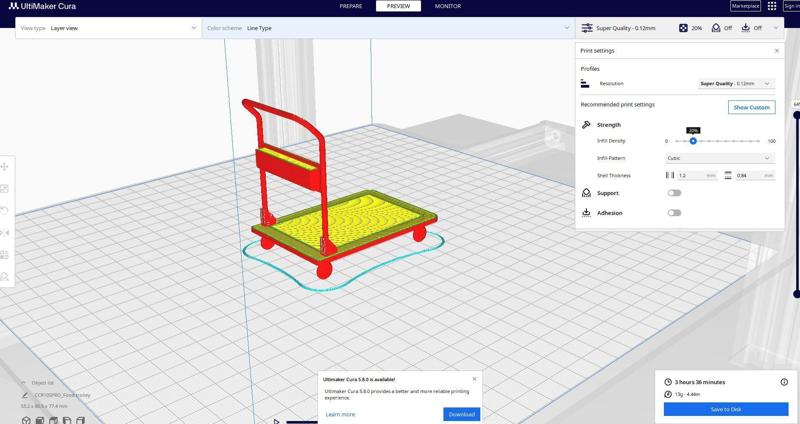Image resolution: width=800 pixels, height=424 pixels.
Task: Click the support Off icon in header
Action: coord(716,28)
